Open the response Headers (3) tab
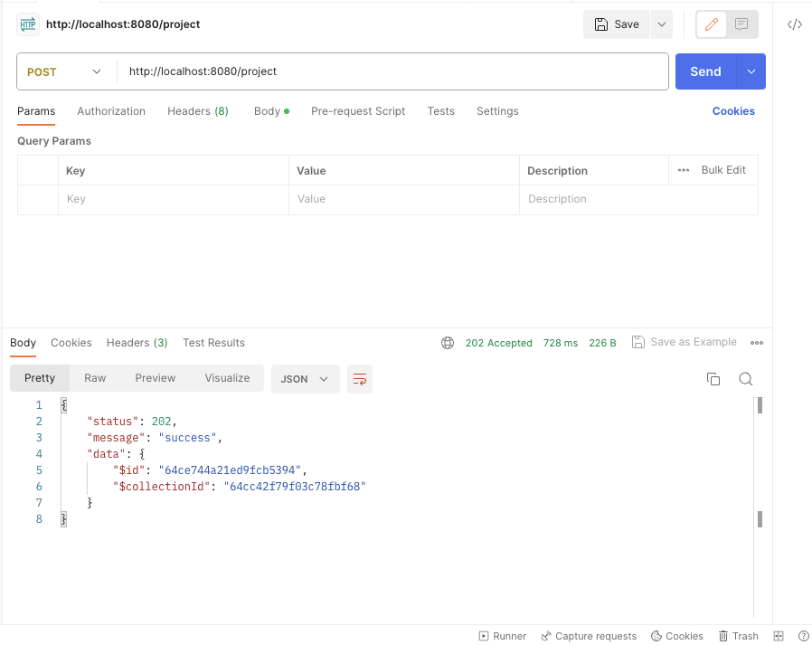The width and height of the screenshot is (812, 645). pyautogui.click(x=137, y=343)
